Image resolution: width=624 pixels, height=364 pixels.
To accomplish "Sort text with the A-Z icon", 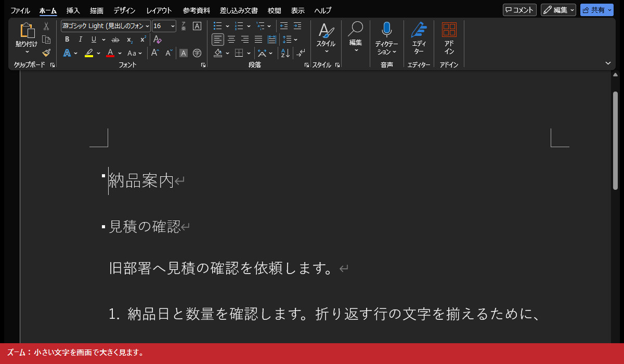I will pos(285,53).
